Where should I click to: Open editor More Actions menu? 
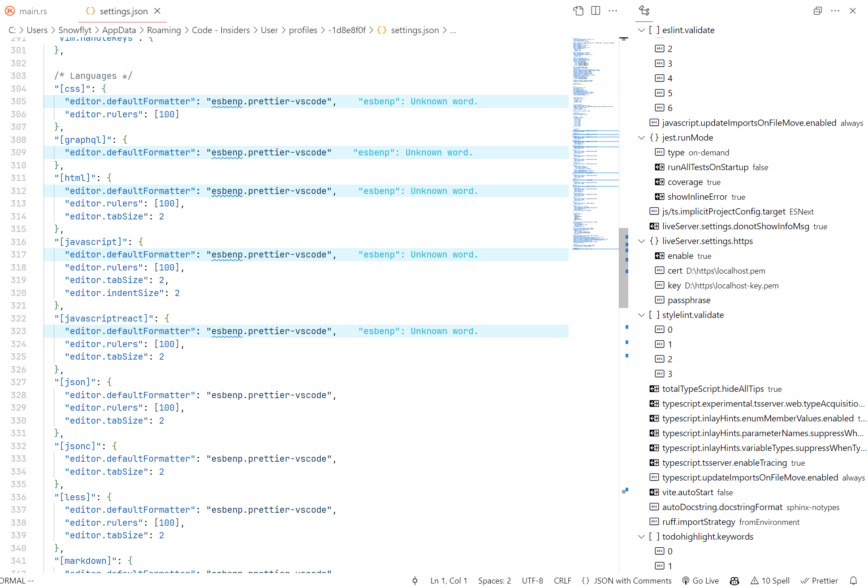pyautogui.click(x=613, y=11)
